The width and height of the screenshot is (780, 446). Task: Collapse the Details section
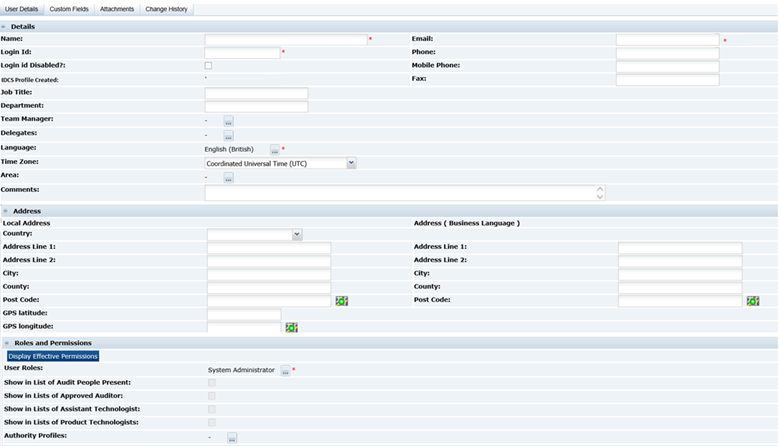point(3,27)
